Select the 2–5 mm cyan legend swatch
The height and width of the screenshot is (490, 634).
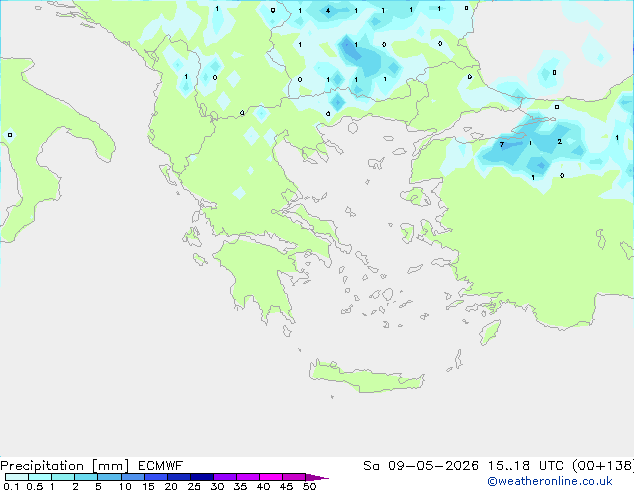click(86, 477)
